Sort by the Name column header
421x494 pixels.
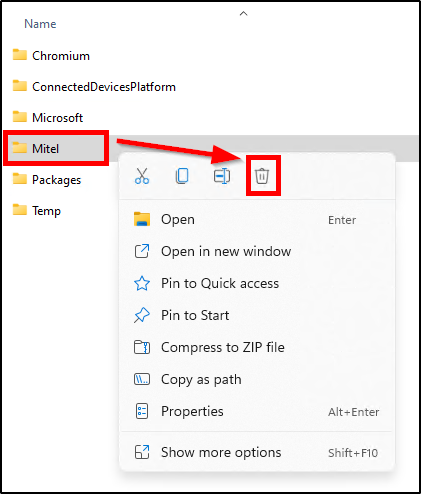[40, 24]
